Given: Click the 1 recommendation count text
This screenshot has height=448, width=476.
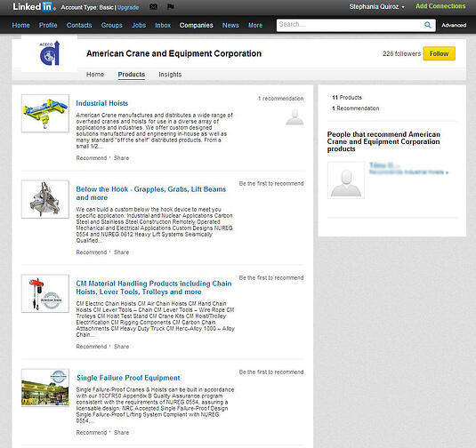Looking at the screenshot, I should tap(281, 99).
